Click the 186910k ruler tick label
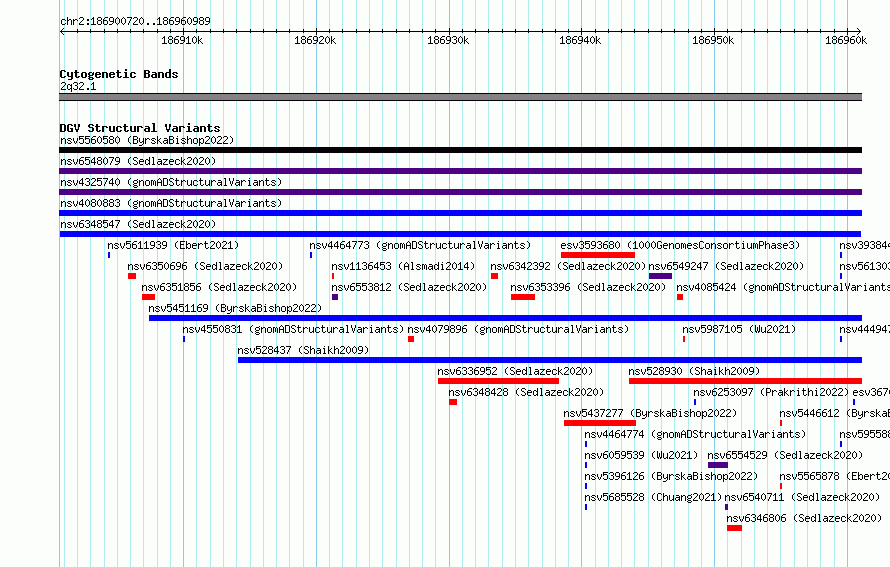 (x=182, y=40)
